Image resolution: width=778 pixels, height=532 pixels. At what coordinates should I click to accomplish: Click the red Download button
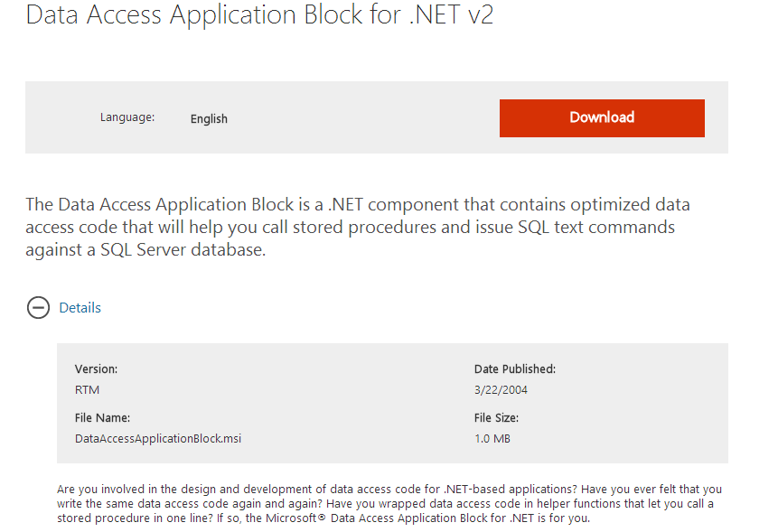point(602,118)
